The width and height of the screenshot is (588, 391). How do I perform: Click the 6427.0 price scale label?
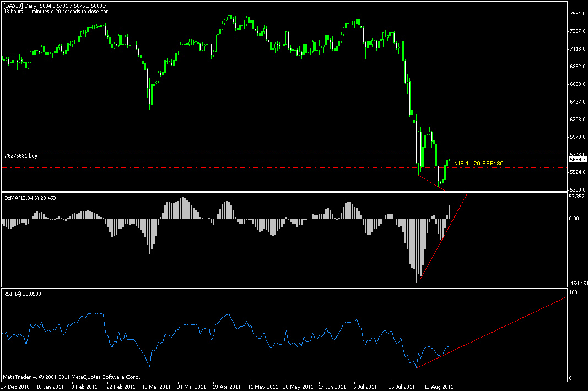click(578, 102)
